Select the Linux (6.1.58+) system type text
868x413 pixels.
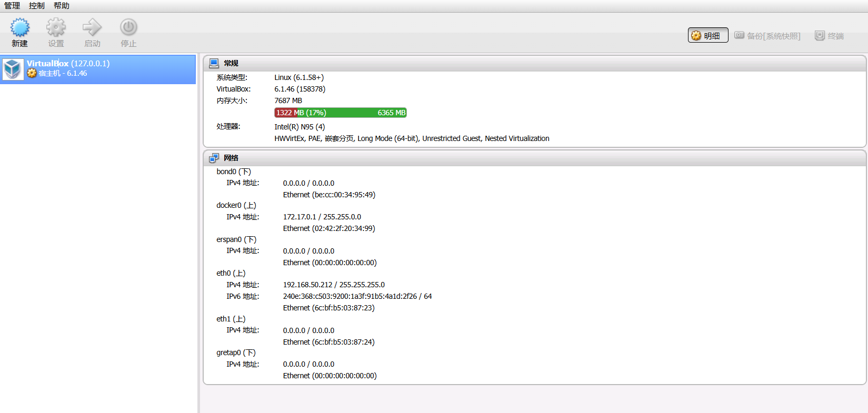pyautogui.click(x=299, y=77)
